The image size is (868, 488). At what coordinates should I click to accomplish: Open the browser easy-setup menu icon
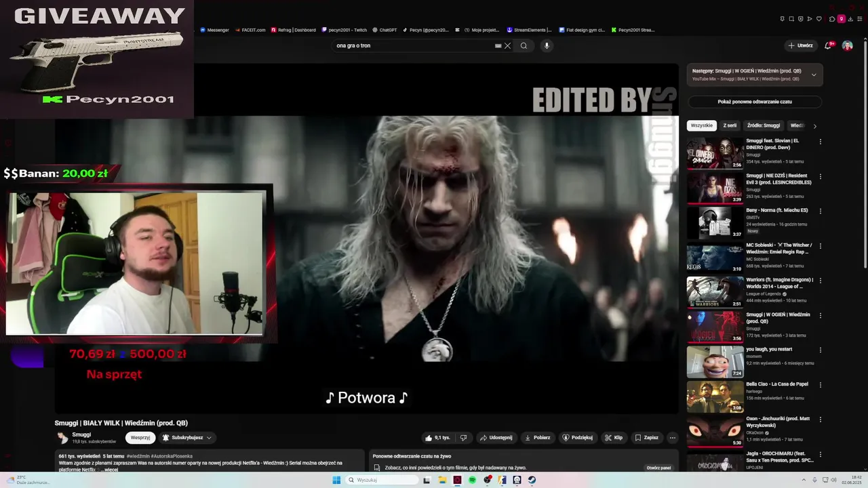(x=859, y=19)
